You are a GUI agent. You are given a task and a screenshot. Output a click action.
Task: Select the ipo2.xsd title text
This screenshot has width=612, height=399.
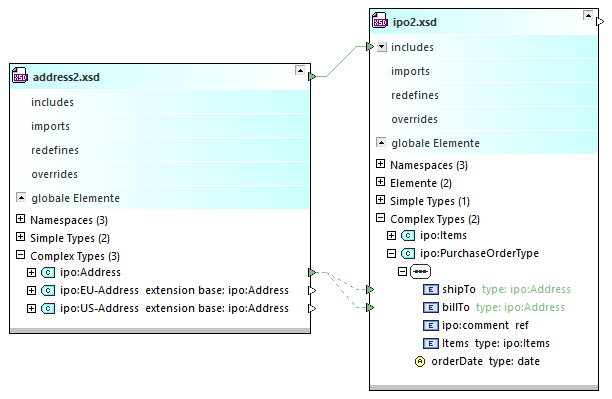[x=415, y=22]
